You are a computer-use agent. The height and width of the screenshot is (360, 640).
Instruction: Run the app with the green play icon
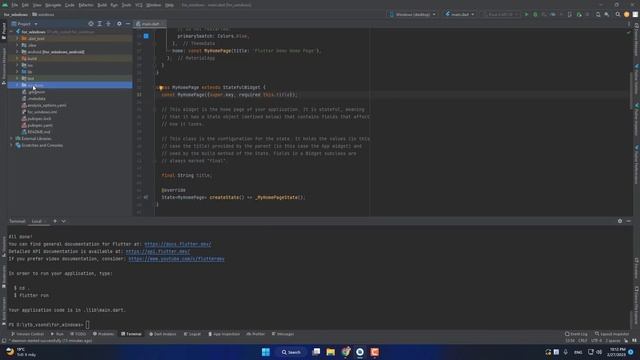[x=527, y=14]
